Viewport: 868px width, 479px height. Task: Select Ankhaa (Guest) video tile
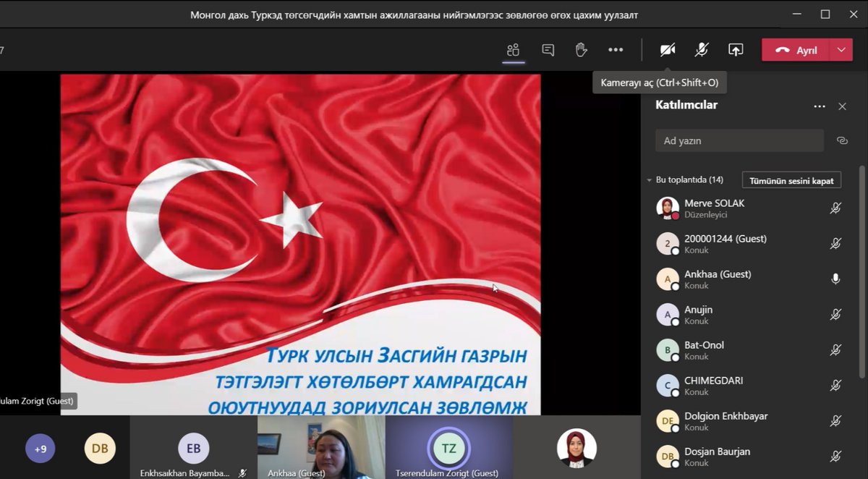point(321,447)
